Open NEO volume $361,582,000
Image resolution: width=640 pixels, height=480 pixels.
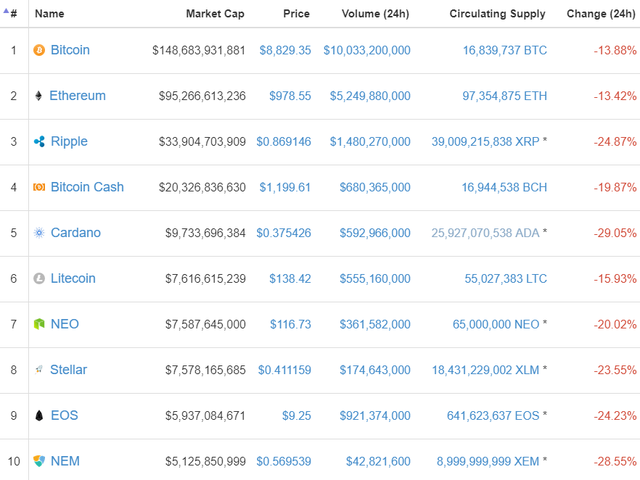(375, 324)
